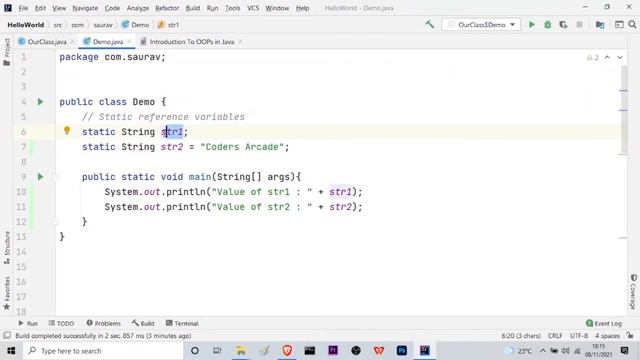This screenshot has width=640, height=360.
Task: Click the str2 variable on line 7
Action: coord(172,147)
